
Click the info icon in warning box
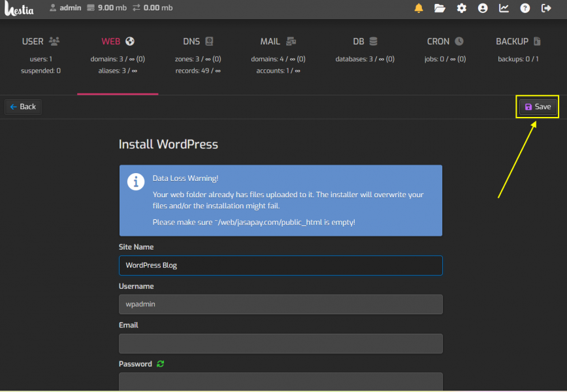point(136,182)
